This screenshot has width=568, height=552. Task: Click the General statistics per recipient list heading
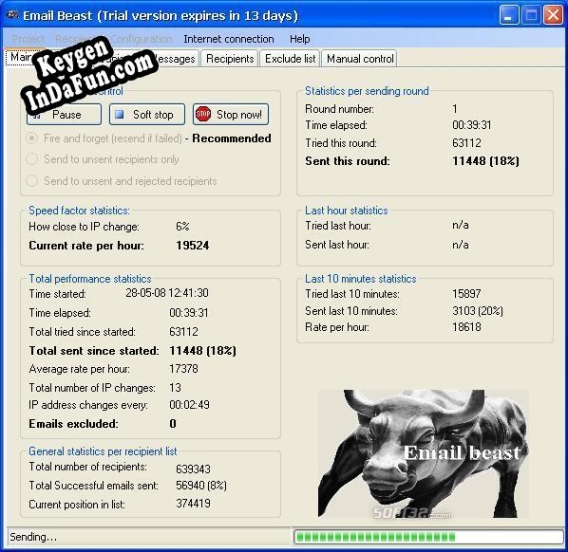[103, 451]
